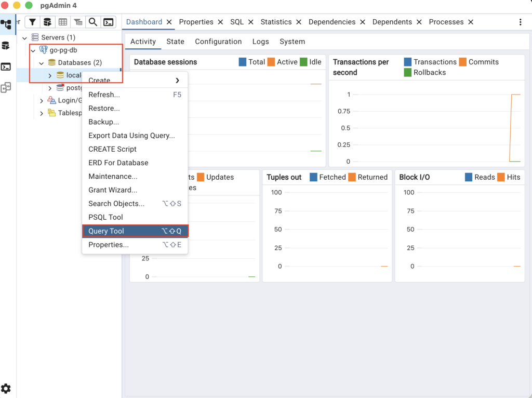Collapse the Servers (1) tree node
This screenshot has height=398, width=532.
point(24,38)
